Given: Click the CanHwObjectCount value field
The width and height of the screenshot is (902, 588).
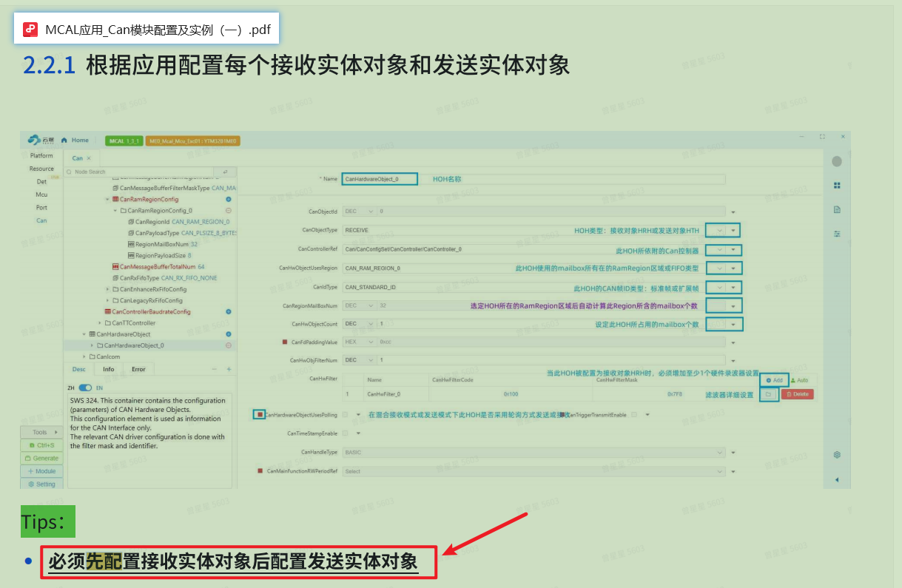Looking at the screenshot, I should coord(551,324).
